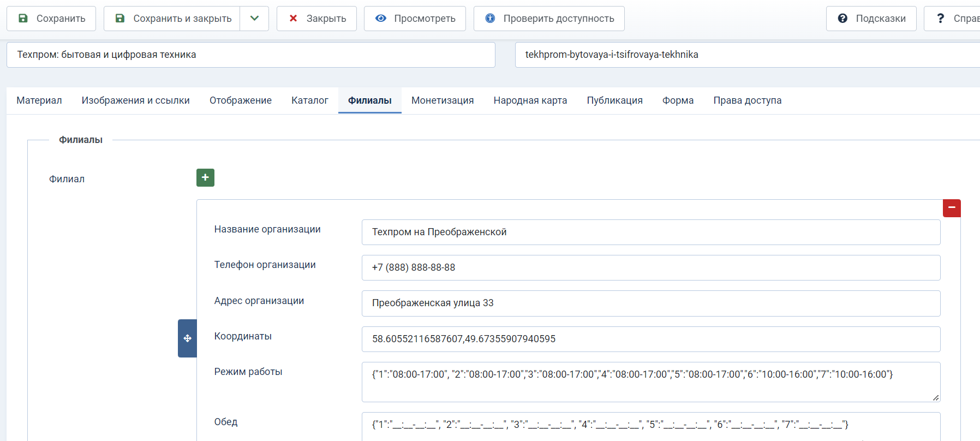This screenshot has width=980, height=441.
Task: Open Просмотреть preview with eye icon
Action: click(x=415, y=19)
